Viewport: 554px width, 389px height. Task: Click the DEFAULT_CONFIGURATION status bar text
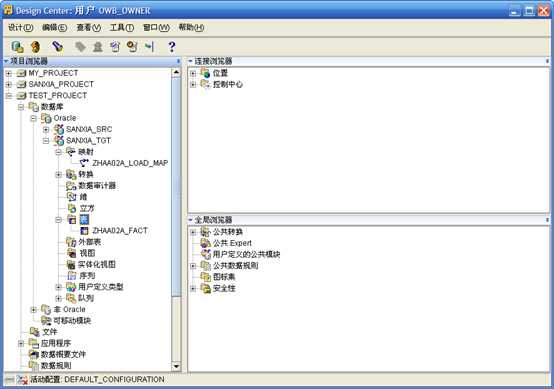click(x=114, y=379)
